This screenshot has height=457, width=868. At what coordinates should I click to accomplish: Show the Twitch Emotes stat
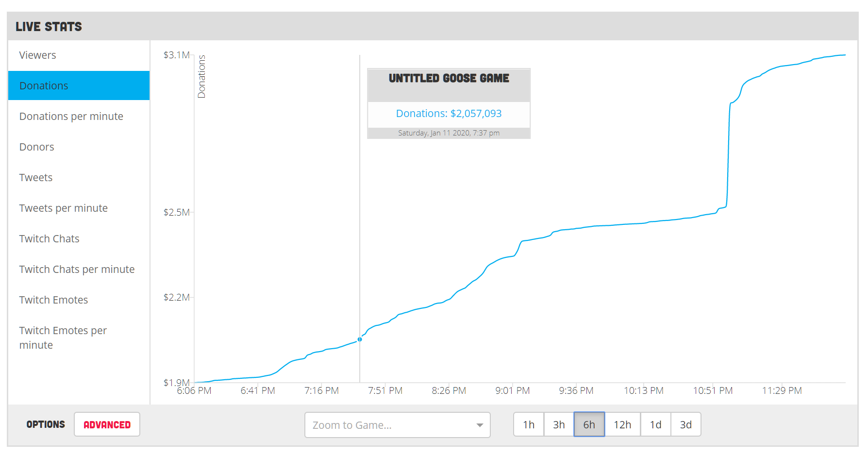click(x=79, y=300)
